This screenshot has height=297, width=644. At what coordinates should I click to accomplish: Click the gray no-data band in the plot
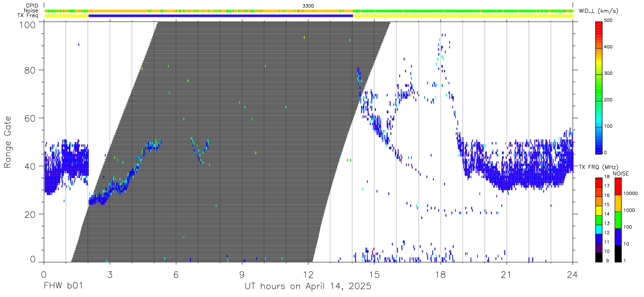coord(231,141)
